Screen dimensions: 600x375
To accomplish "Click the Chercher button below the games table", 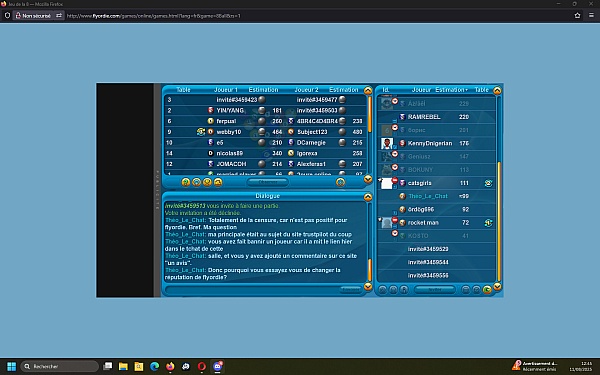I will (x=268, y=182).
